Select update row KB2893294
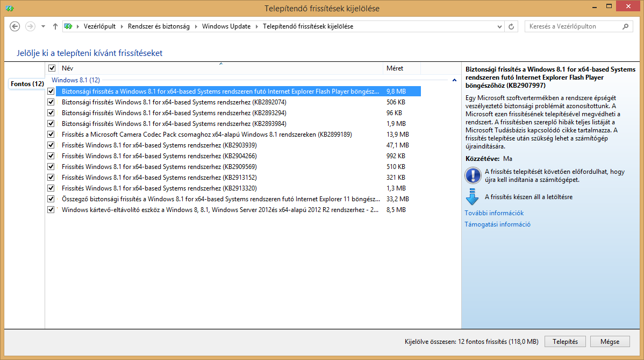Screen dimensions: 644x360 point(239,112)
